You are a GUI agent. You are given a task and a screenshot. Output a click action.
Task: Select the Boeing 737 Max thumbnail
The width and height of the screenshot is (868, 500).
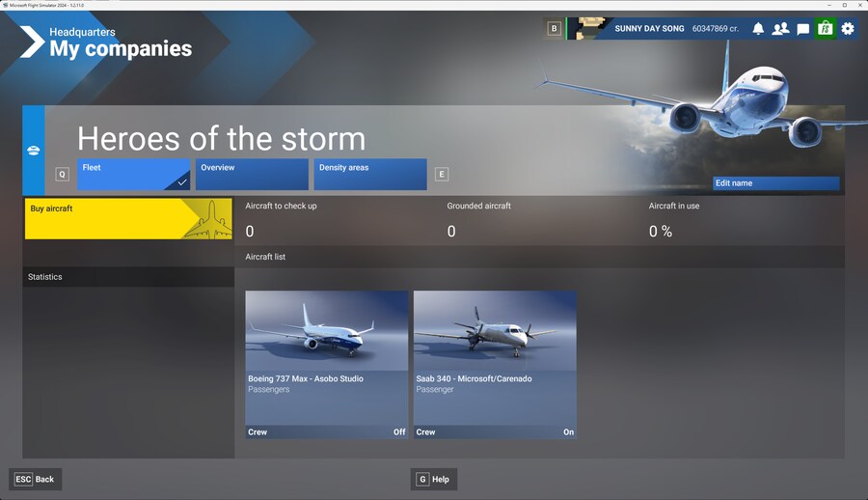click(326, 330)
